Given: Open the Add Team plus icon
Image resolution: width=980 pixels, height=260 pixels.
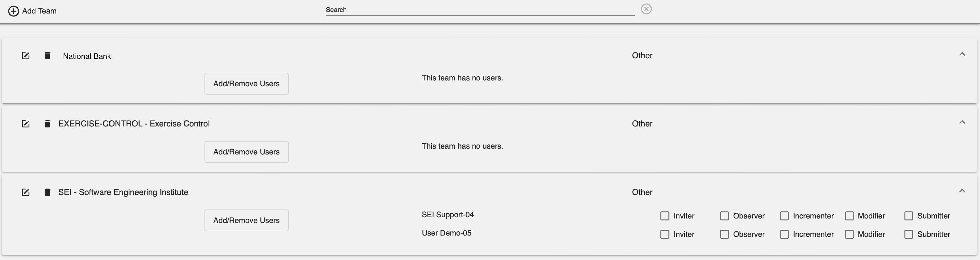Looking at the screenshot, I should (x=14, y=11).
